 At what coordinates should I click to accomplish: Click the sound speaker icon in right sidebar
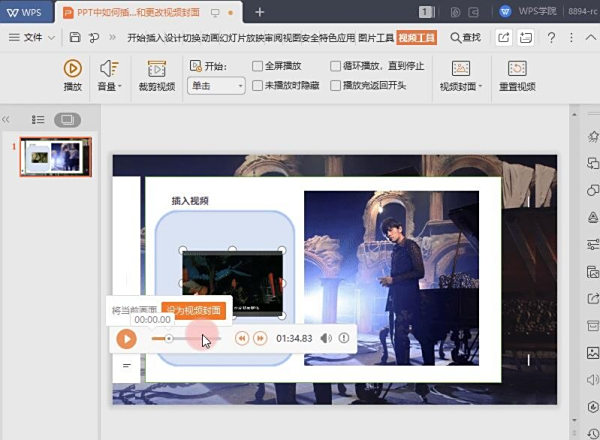593,379
